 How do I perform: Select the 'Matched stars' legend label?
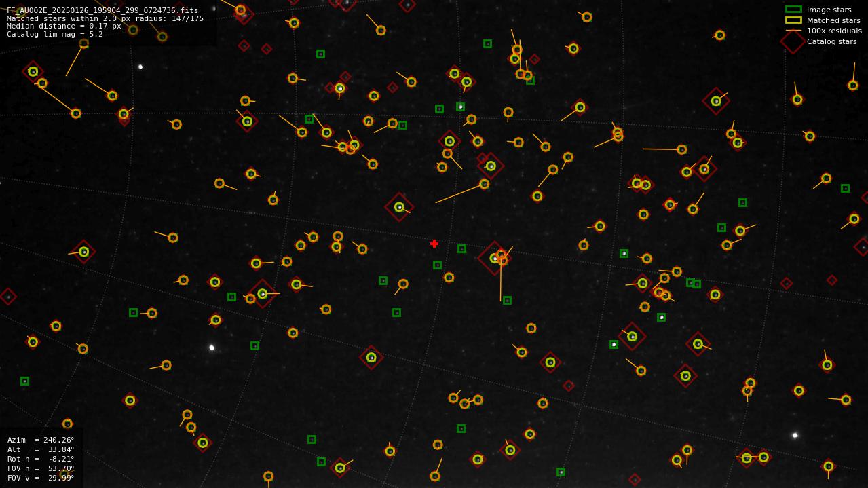(x=833, y=20)
